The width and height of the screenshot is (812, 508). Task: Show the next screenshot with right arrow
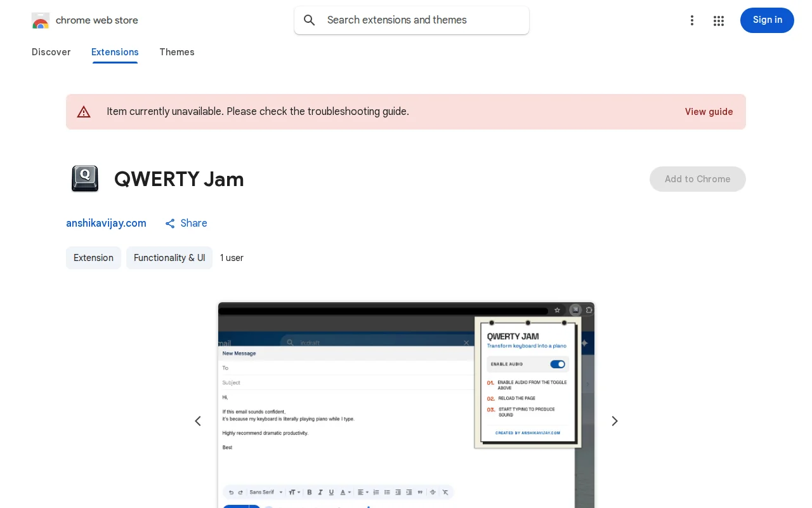click(x=614, y=421)
